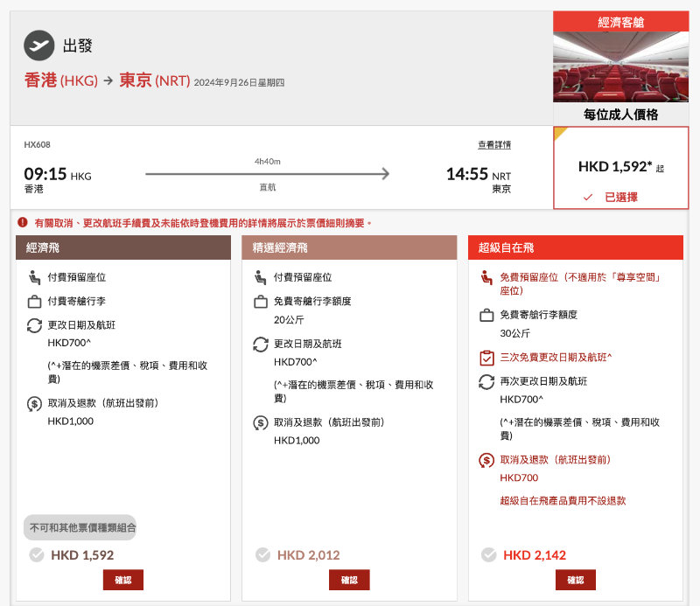Click the red checkmark beside 已選擇
700x606 pixels.
point(588,197)
